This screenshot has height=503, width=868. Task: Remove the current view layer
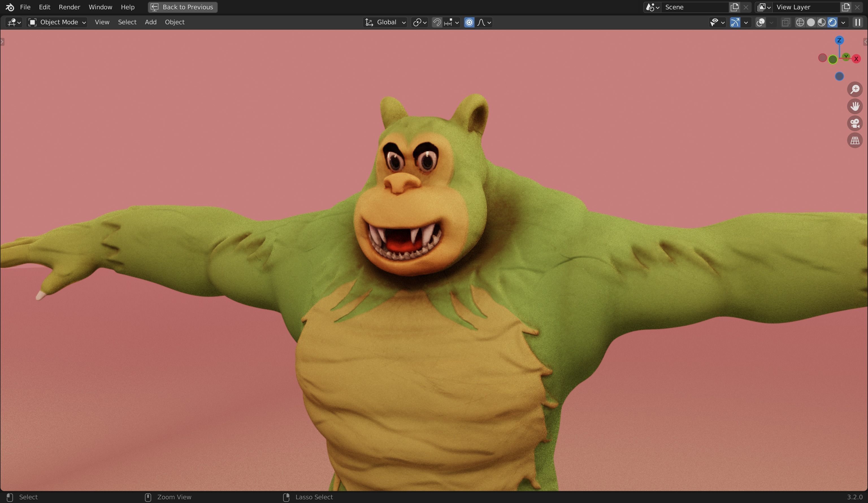(x=857, y=7)
